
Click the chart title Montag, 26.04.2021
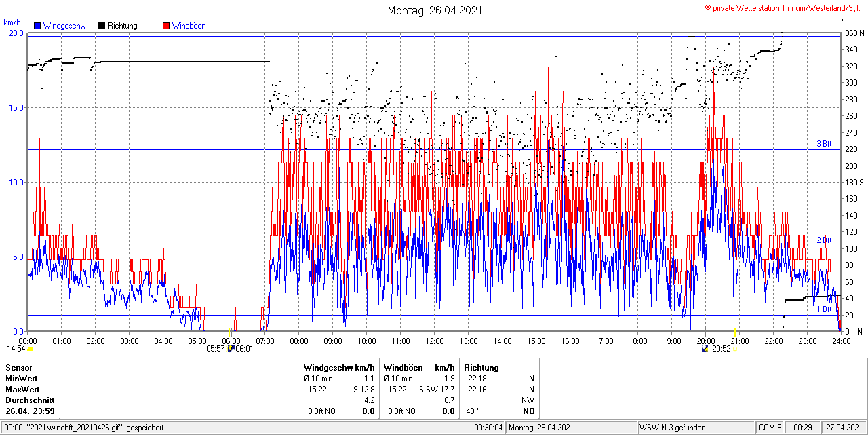[435, 10]
